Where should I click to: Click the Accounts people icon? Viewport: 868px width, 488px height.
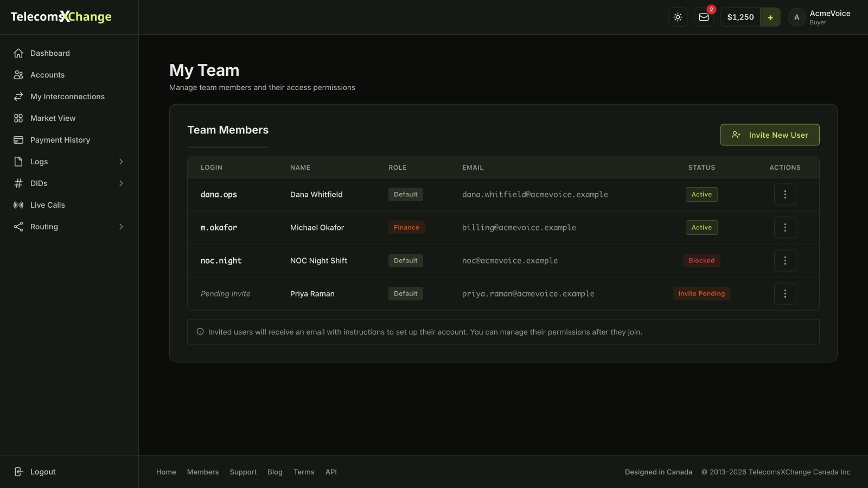18,75
